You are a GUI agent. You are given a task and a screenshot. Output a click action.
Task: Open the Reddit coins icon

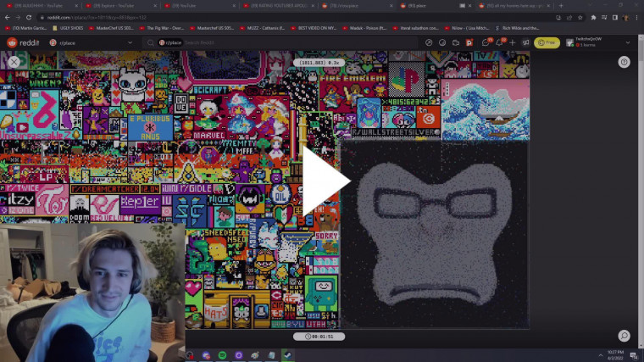[442, 42]
